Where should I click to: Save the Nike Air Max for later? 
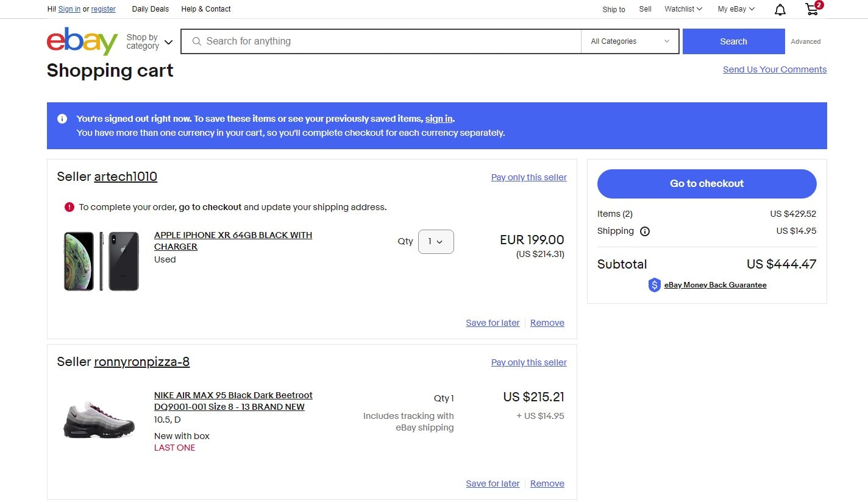pos(492,483)
